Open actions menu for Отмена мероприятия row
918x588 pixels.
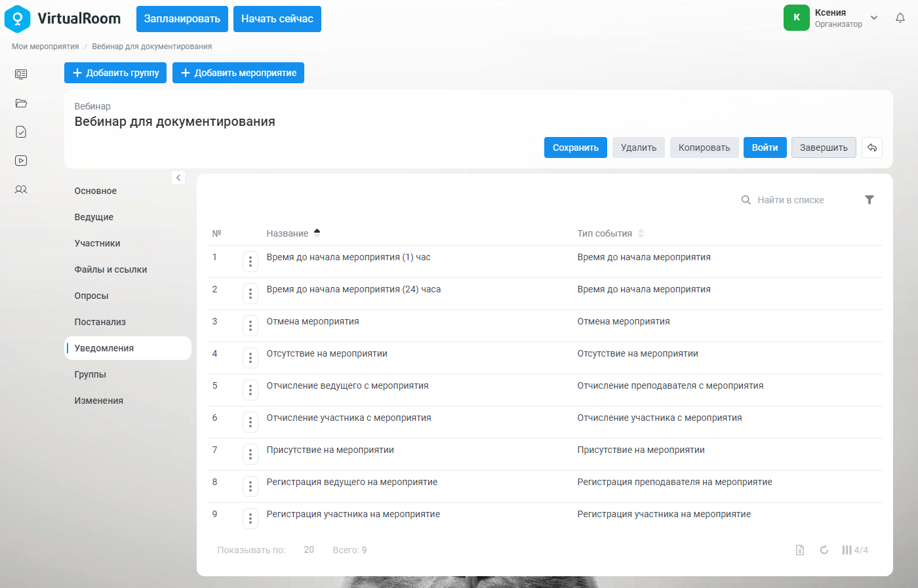(x=250, y=326)
